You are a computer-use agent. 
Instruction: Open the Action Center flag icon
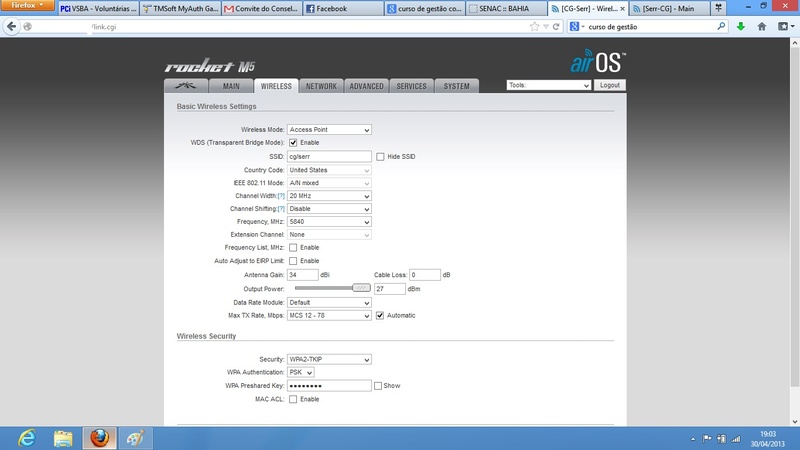[x=707, y=438]
